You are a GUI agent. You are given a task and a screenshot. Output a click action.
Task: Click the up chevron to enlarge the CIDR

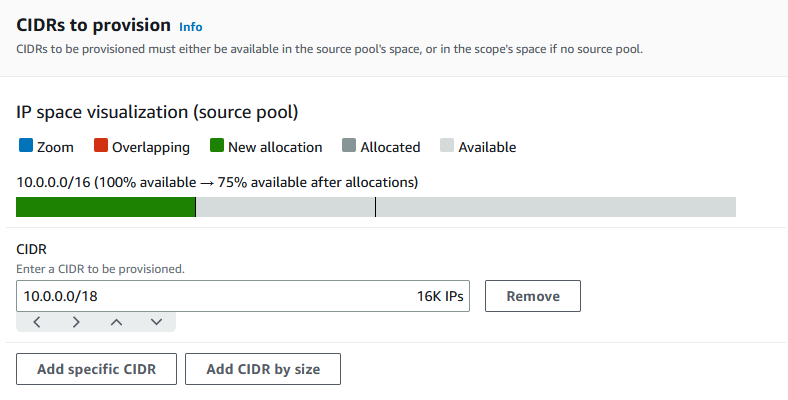click(x=116, y=322)
